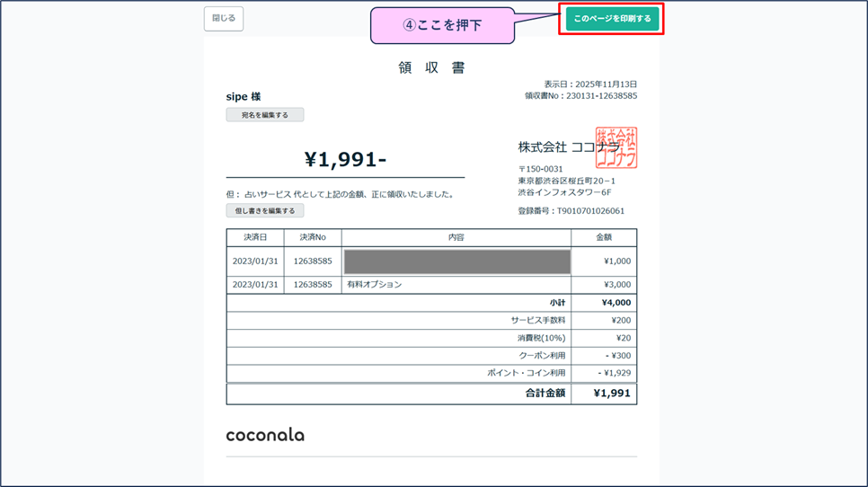This screenshot has width=868, height=487.
Task: Click the 決済No column header
Action: (x=313, y=238)
